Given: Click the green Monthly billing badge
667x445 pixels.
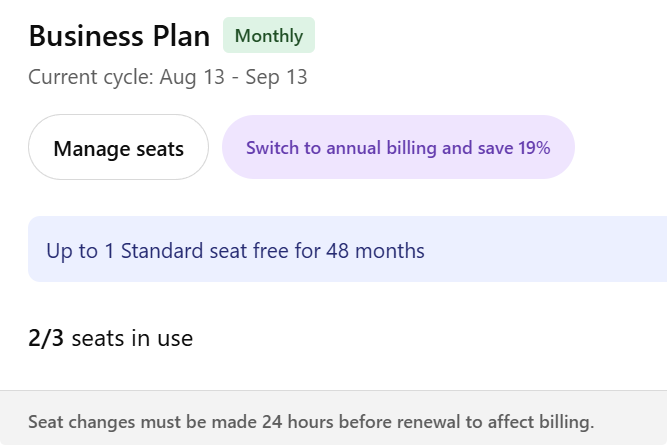Looking at the screenshot, I should point(269,35).
